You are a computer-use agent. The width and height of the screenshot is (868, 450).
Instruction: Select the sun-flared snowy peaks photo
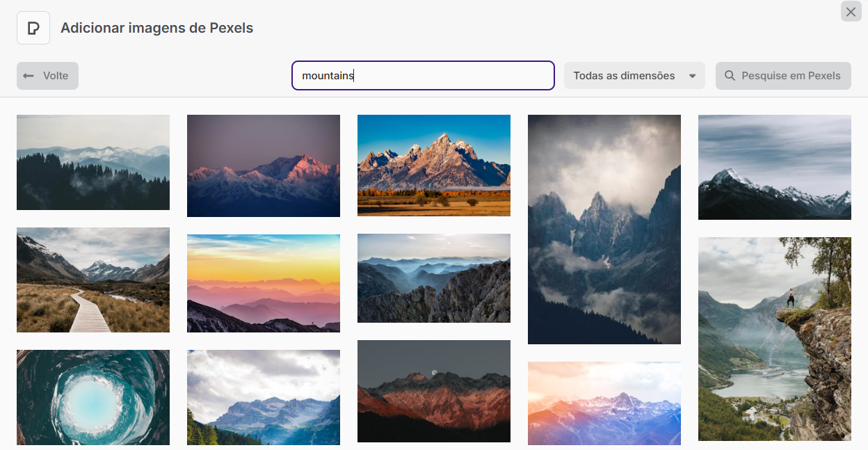point(604,403)
